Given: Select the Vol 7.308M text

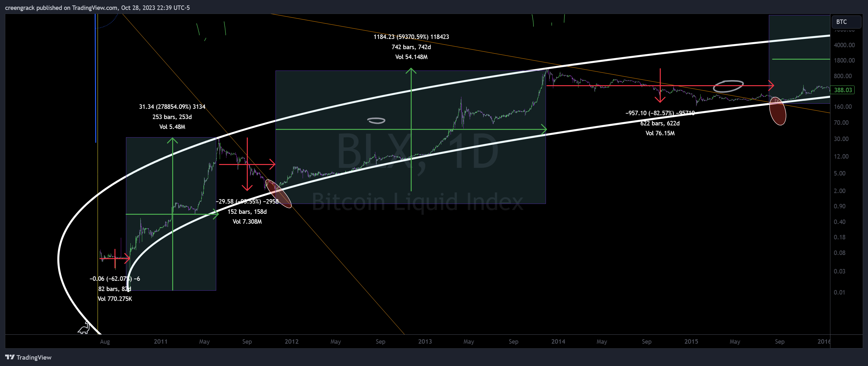Looking at the screenshot, I should 247,222.
